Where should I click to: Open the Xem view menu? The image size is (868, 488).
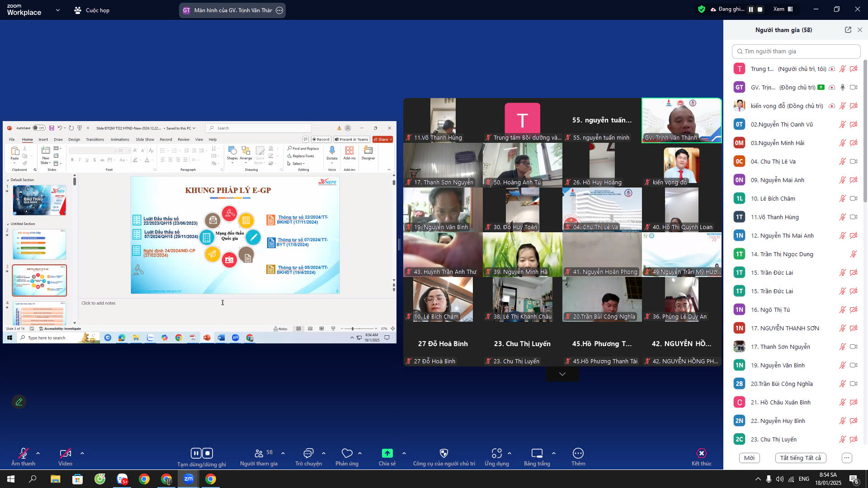(x=783, y=9)
